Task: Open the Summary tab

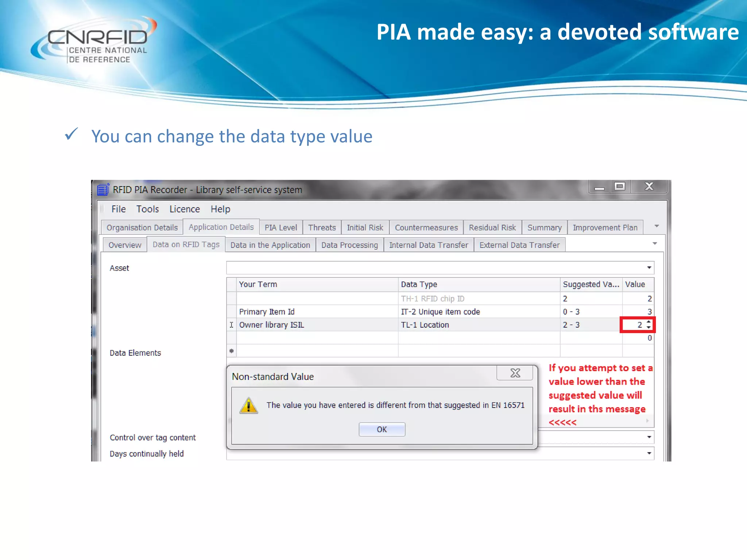Action: point(545,227)
